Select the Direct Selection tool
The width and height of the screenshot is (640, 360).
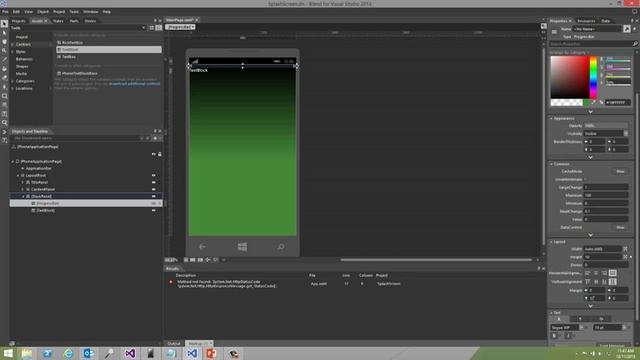tap(4, 33)
